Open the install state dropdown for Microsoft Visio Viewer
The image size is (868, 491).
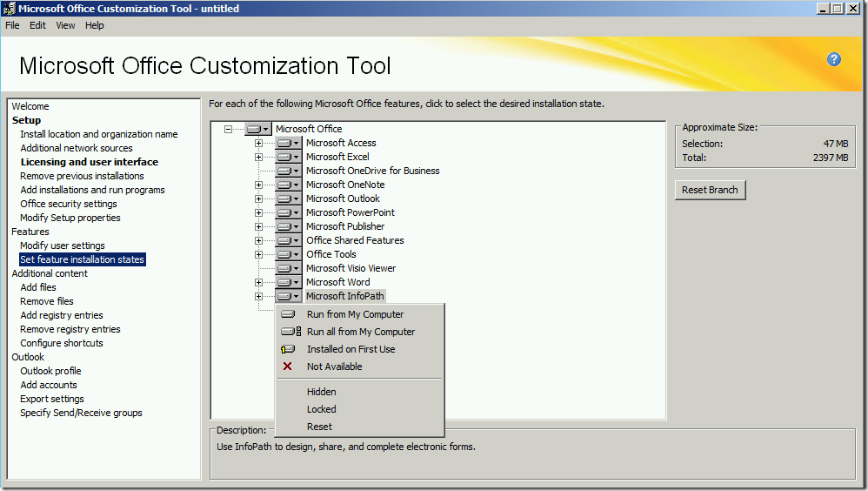click(289, 268)
